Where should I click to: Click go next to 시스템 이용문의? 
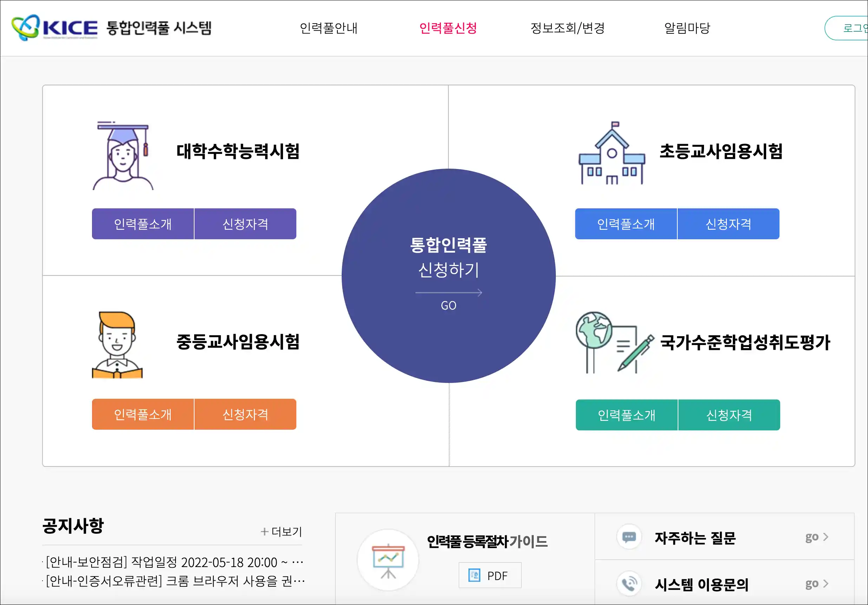point(817,584)
